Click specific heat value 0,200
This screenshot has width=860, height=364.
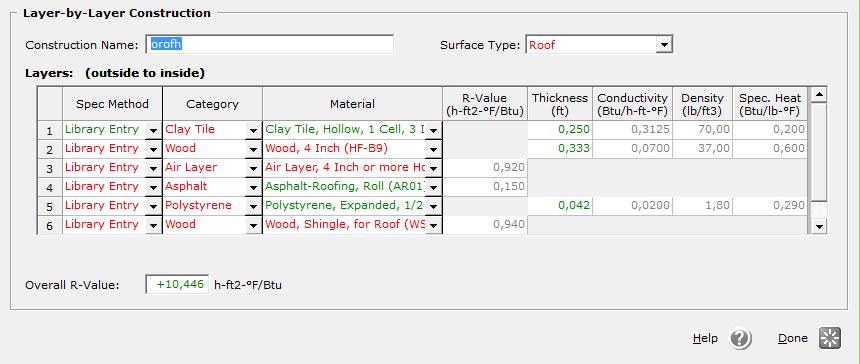coord(770,130)
